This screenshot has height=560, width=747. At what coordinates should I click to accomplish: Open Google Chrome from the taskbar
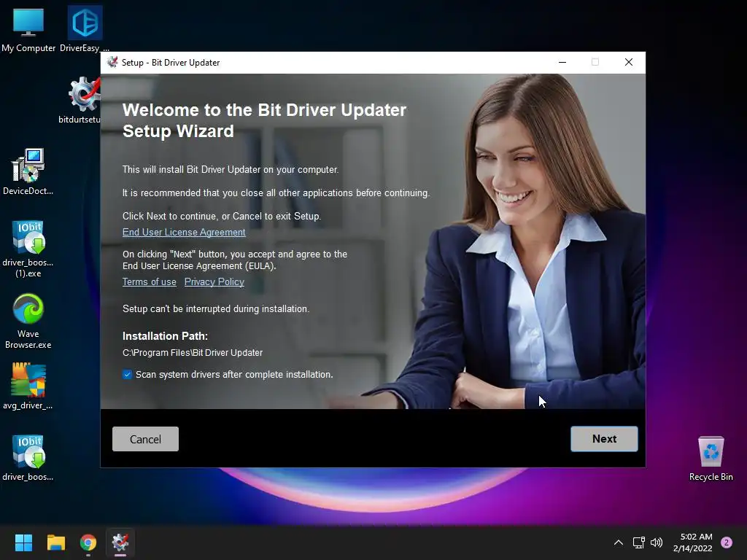point(88,542)
